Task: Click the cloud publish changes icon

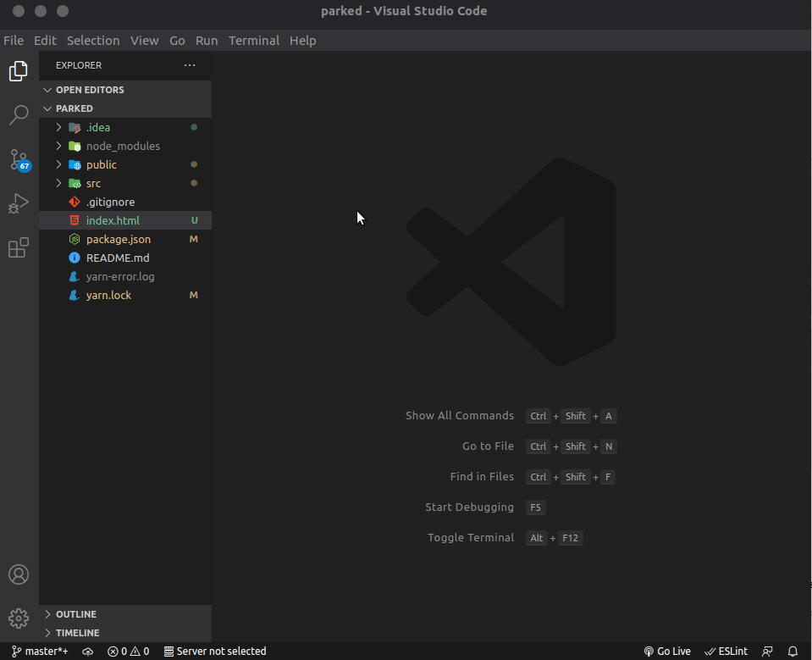Action: [x=87, y=652]
